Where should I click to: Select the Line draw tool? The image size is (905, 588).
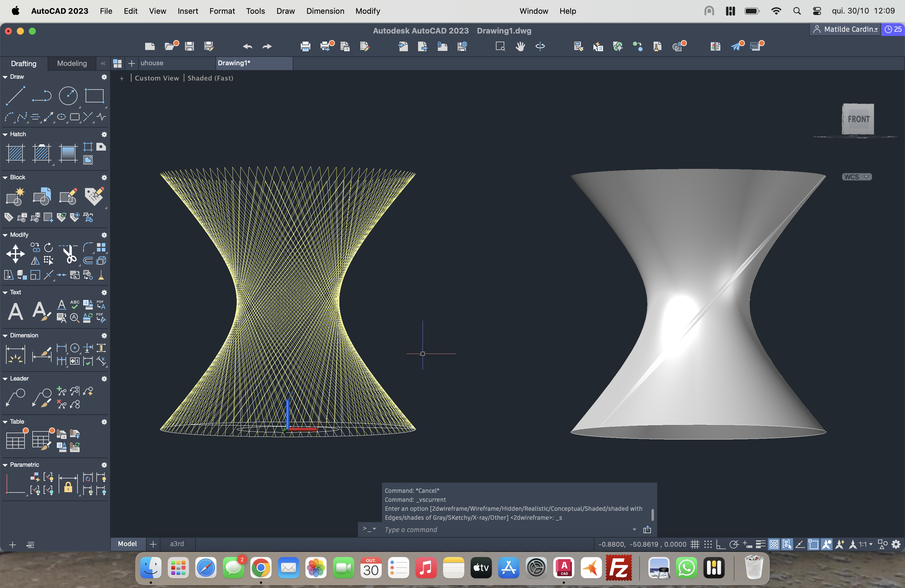pos(15,95)
